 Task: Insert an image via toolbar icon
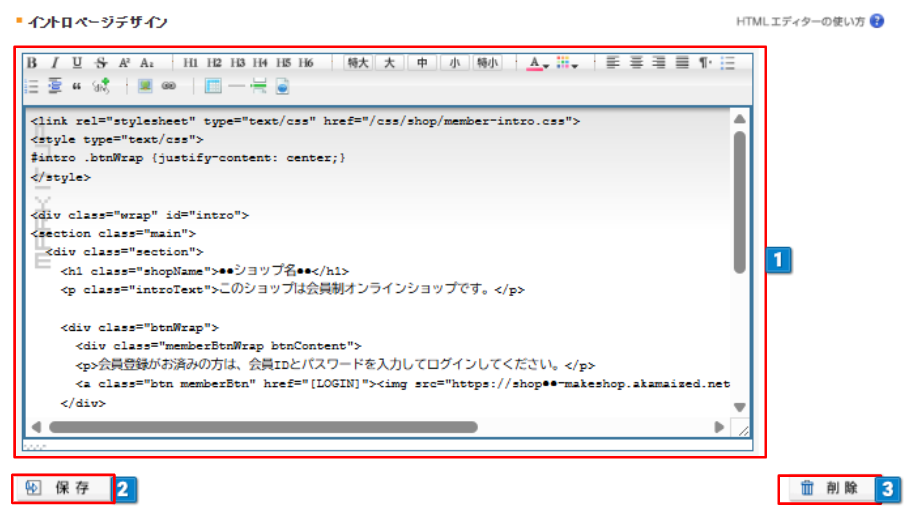[x=145, y=87]
